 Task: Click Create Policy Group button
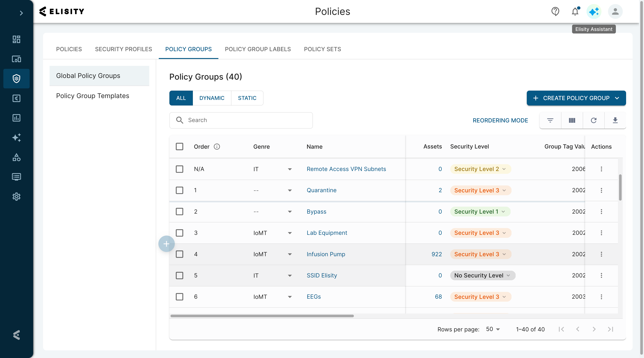[x=576, y=98]
